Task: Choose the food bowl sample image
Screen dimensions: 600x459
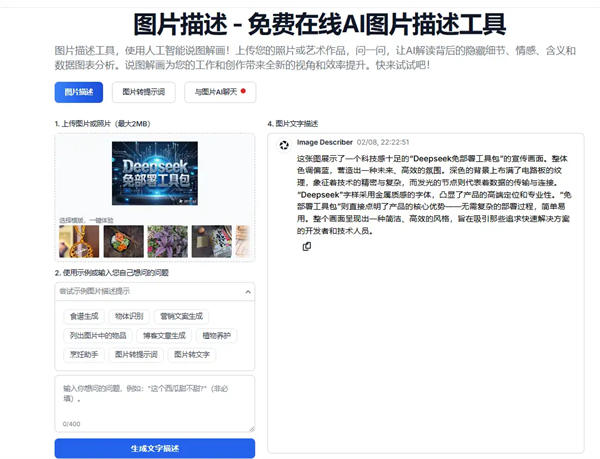Action: pos(124,241)
